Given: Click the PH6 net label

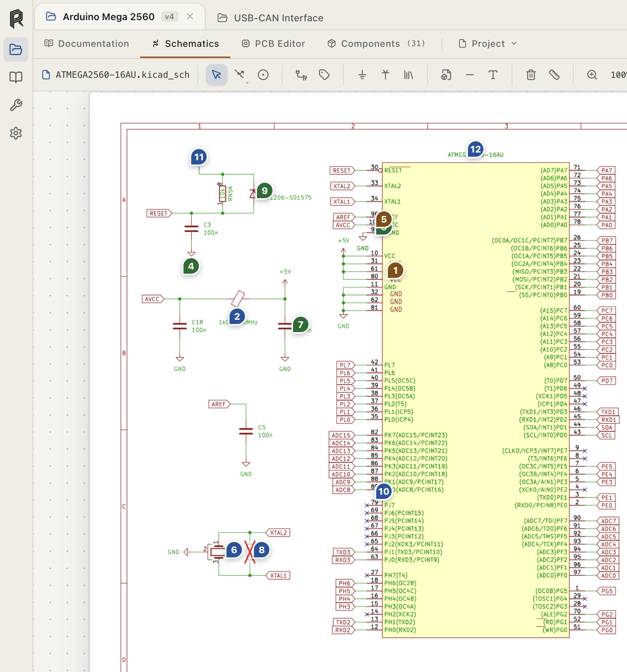Looking at the screenshot, I should (x=345, y=583).
